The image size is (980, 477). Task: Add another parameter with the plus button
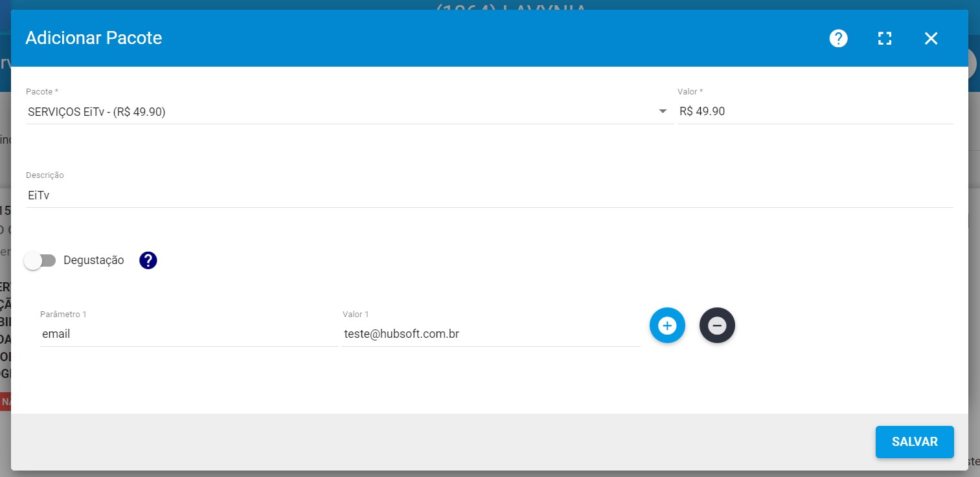click(x=667, y=326)
